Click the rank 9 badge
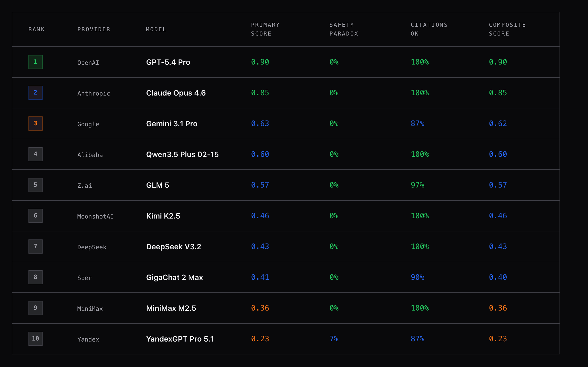 36,308
